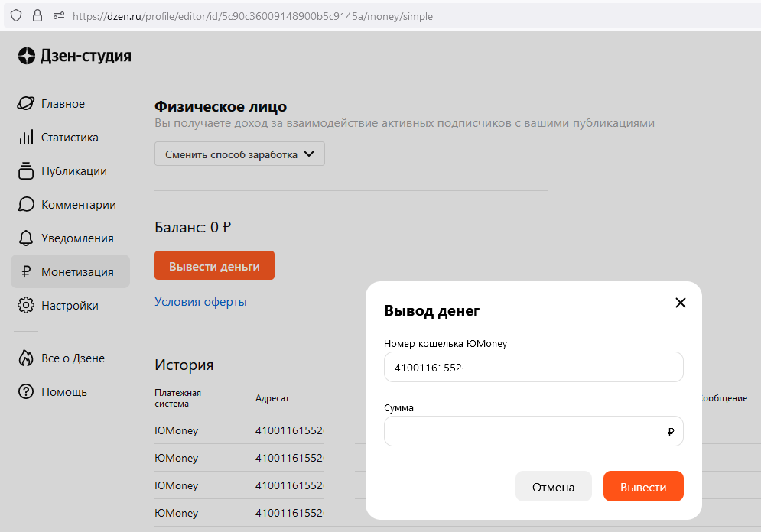Click the ruble sign in Сумма field
This screenshot has width=761, height=532.
click(671, 432)
